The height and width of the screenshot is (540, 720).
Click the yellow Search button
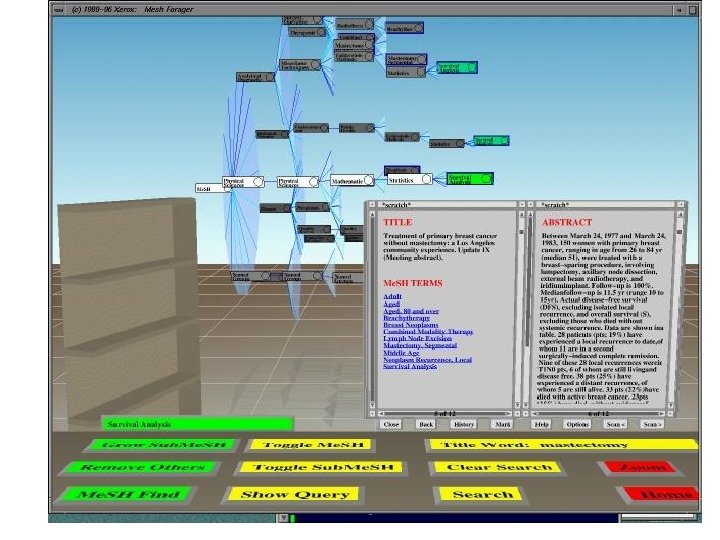coord(482,494)
